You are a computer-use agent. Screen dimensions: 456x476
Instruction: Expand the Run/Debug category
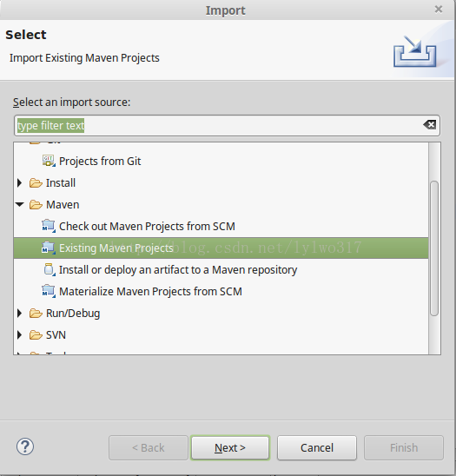tap(20, 313)
